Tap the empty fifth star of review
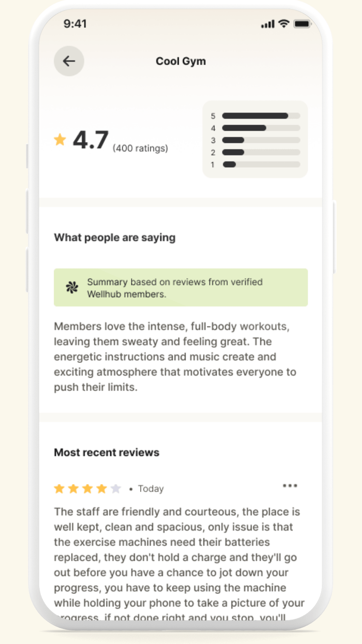Screen dimensions: 362x644 [x=116, y=489]
